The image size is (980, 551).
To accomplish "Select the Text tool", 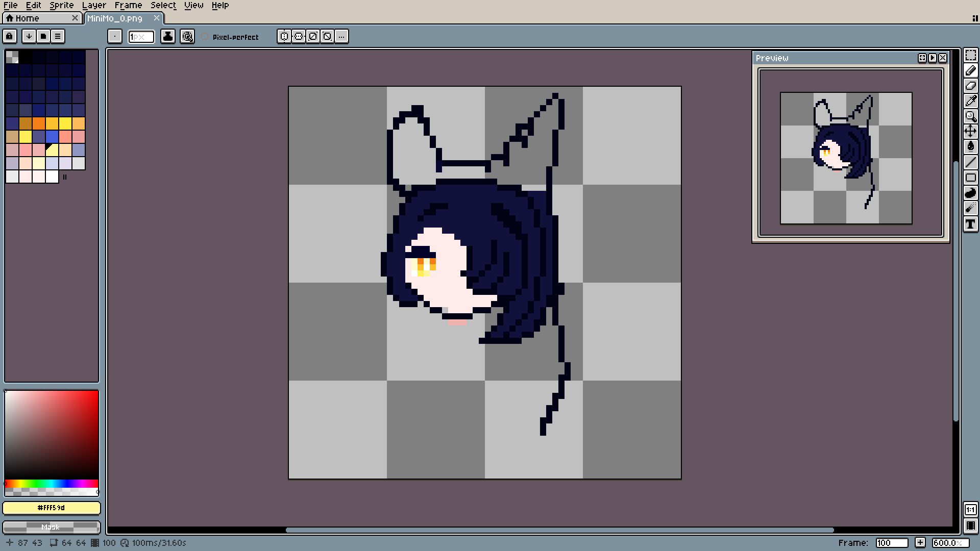I will [x=970, y=223].
